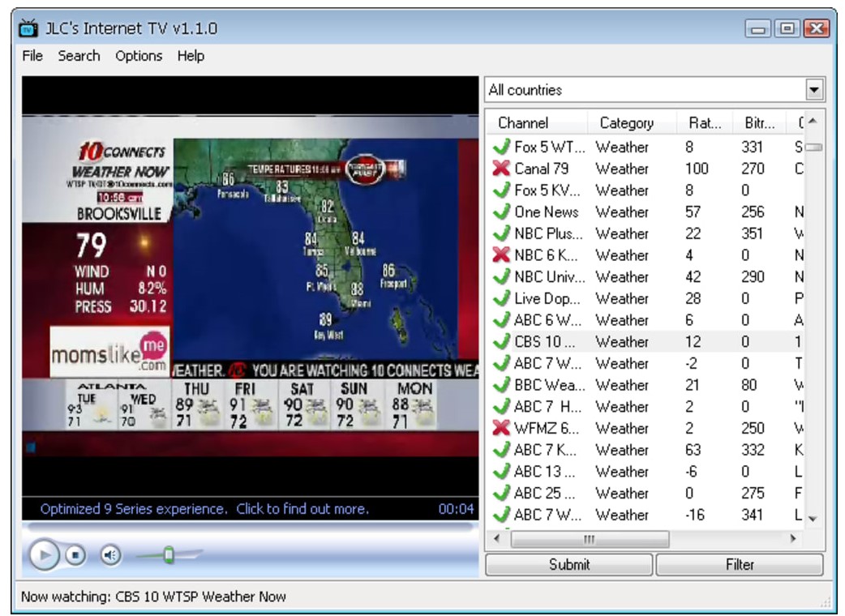
Task: Click bitrate 351 in the NBC Plus row
Action: [x=752, y=233]
